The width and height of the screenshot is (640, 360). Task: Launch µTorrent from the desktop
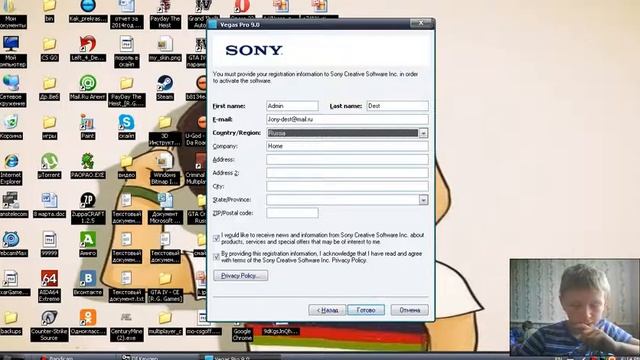coord(49,162)
